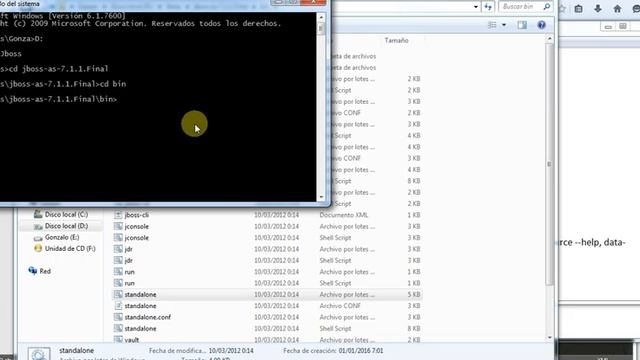
Task: Click the Archivo CONF type of standalone
Action: 340,306
